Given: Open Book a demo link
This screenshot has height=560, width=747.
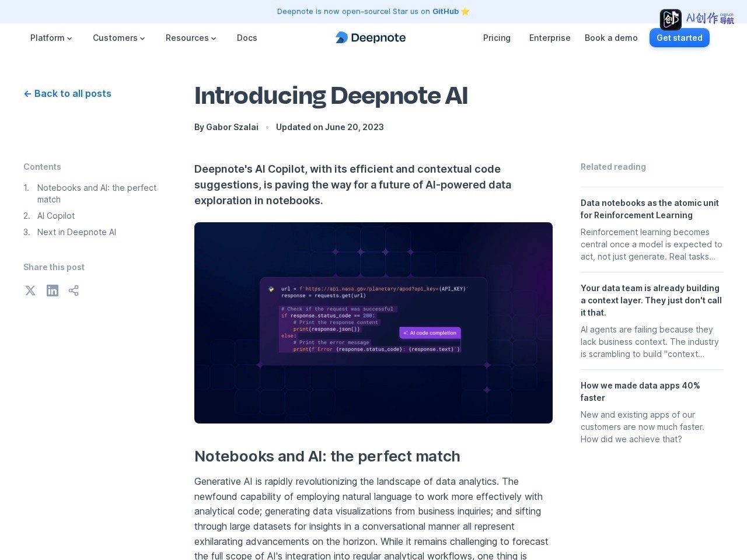Looking at the screenshot, I should (x=611, y=38).
